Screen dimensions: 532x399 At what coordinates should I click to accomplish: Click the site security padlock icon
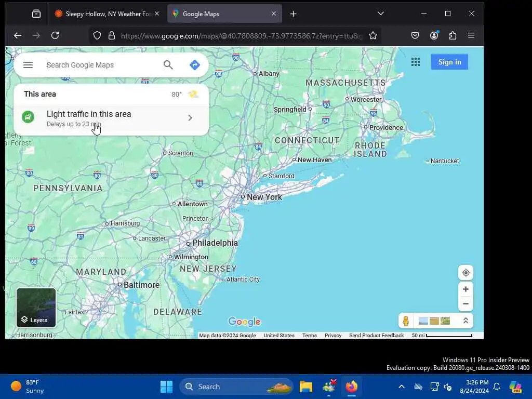pyautogui.click(x=112, y=36)
